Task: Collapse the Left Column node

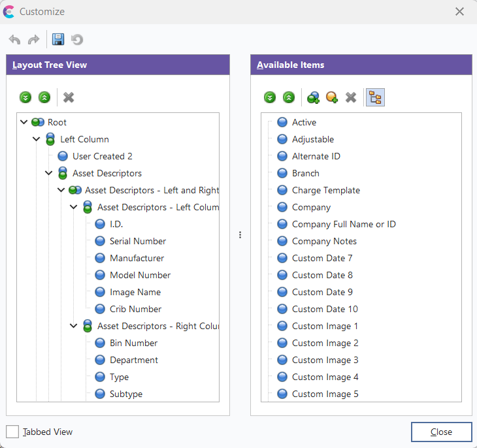Action: pos(37,139)
